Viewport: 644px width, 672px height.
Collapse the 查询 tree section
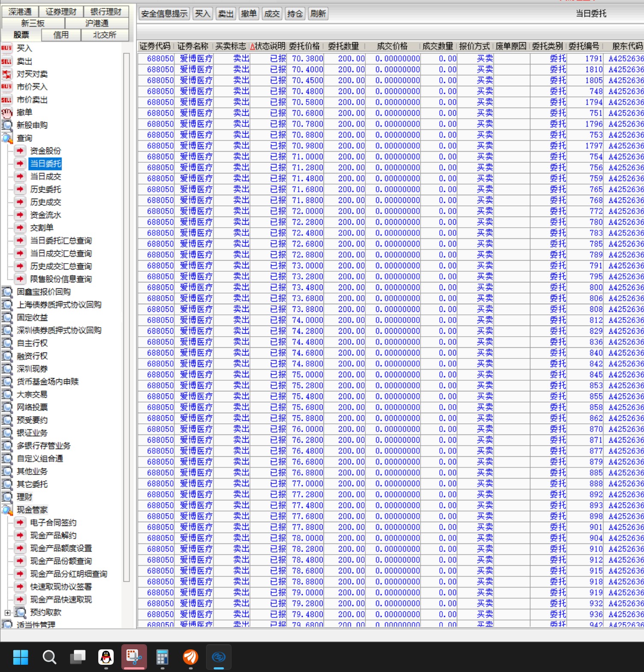7,138
